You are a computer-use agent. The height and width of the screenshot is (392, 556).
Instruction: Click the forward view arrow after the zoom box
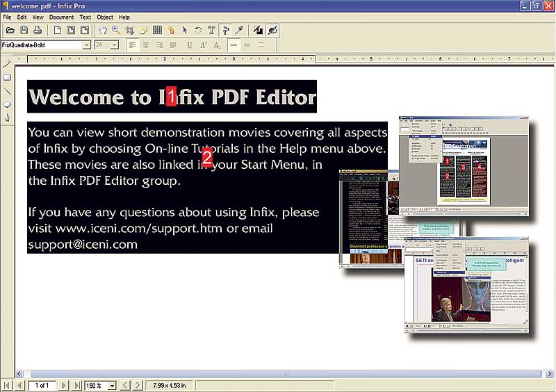coord(138,385)
